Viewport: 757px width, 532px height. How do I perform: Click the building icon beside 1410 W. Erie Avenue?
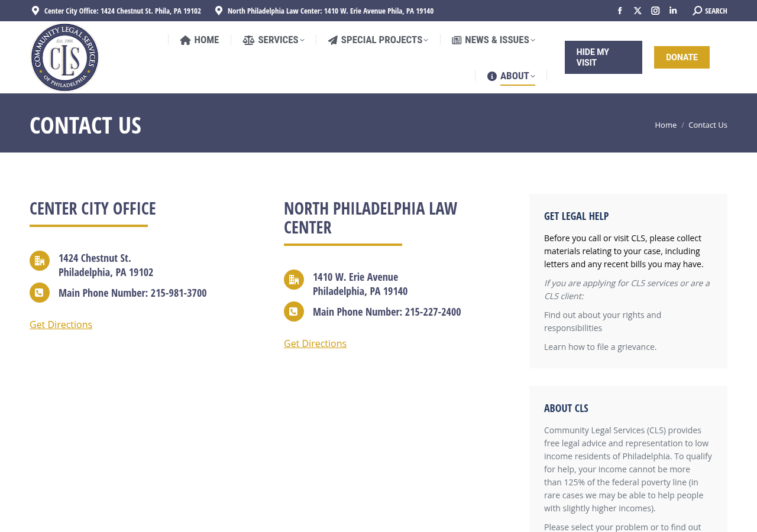294,280
